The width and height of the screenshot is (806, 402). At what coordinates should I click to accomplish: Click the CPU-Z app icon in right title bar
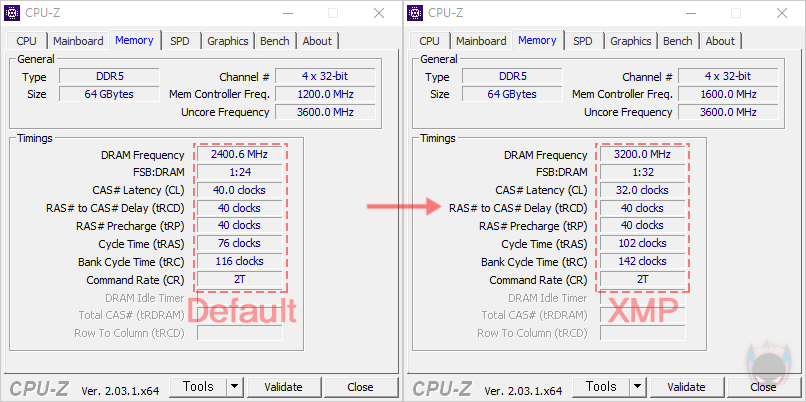tap(415, 13)
